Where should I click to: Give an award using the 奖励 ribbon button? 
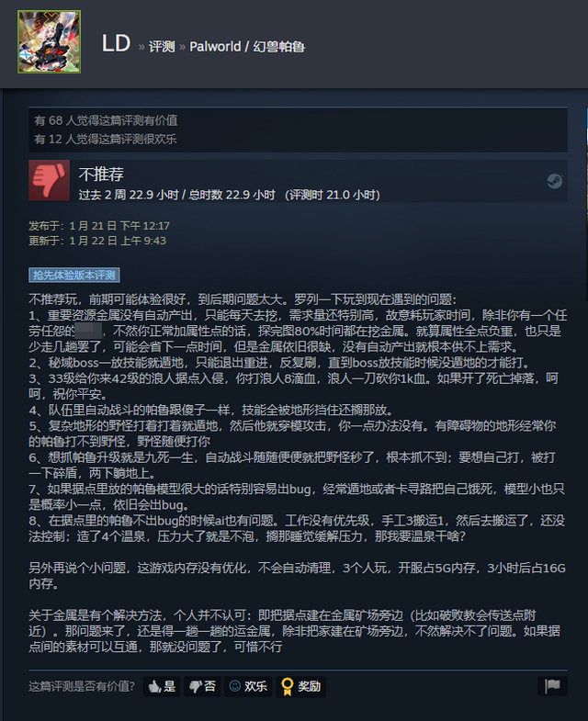tap(301, 686)
